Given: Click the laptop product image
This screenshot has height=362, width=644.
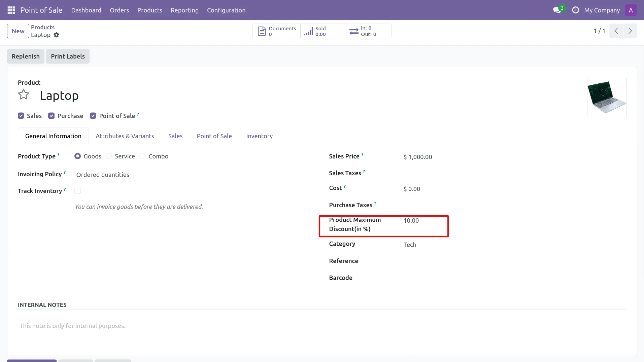Looking at the screenshot, I should [606, 97].
